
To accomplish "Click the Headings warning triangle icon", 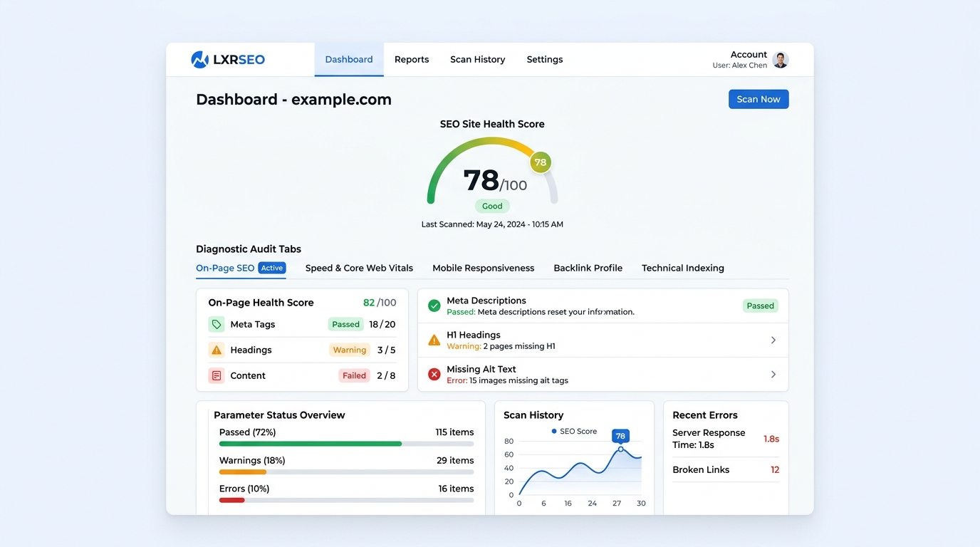I will (x=217, y=350).
